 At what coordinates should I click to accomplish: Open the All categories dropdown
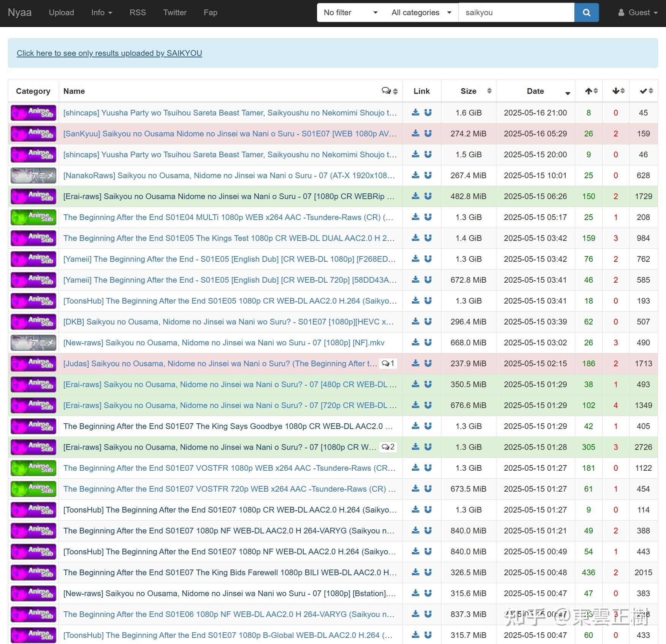click(422, 13)
